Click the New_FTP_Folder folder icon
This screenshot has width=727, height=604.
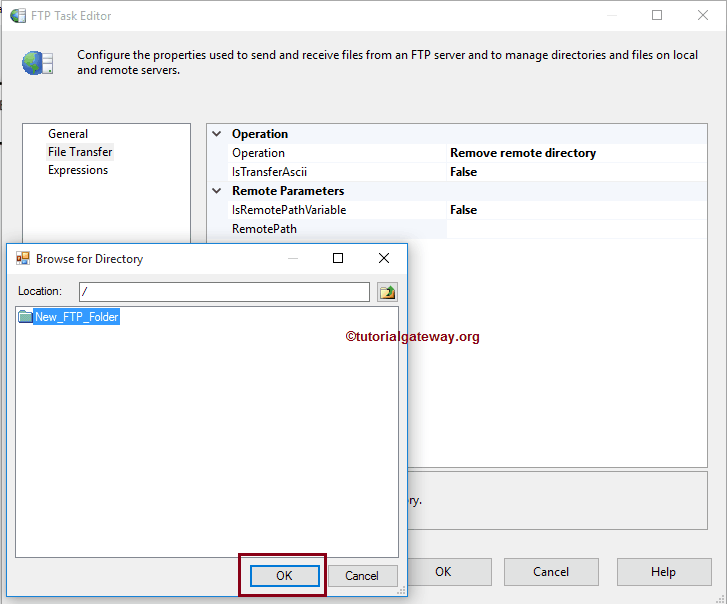25,317
